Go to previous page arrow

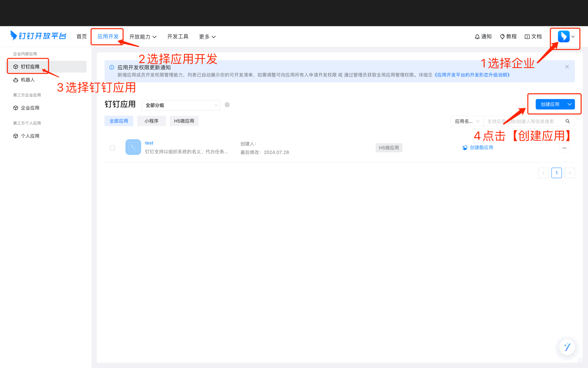(544, 173)
